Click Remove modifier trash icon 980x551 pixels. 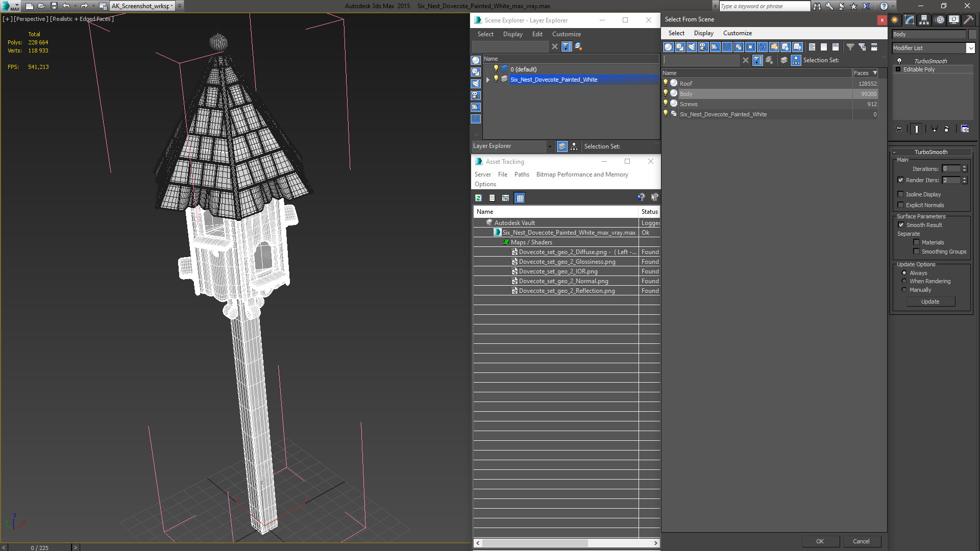click(x=946, y=129)
